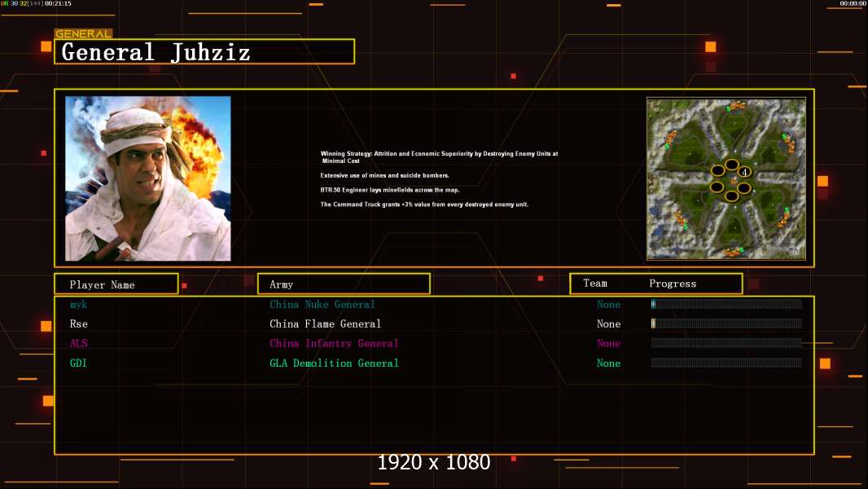868x489 pixels.
Task: Pick the upper-left empty start circle on minimap
Action: [718, 170]
